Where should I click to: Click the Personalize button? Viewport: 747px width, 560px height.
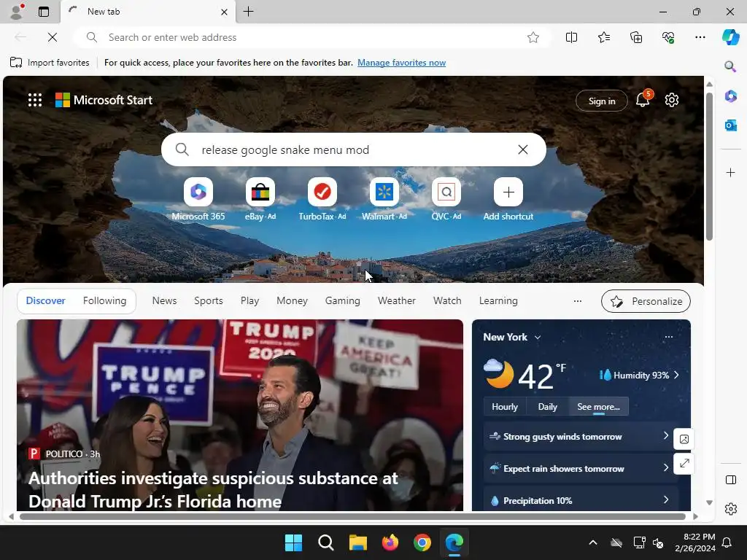pyautogui.click(x=646, y=301)
